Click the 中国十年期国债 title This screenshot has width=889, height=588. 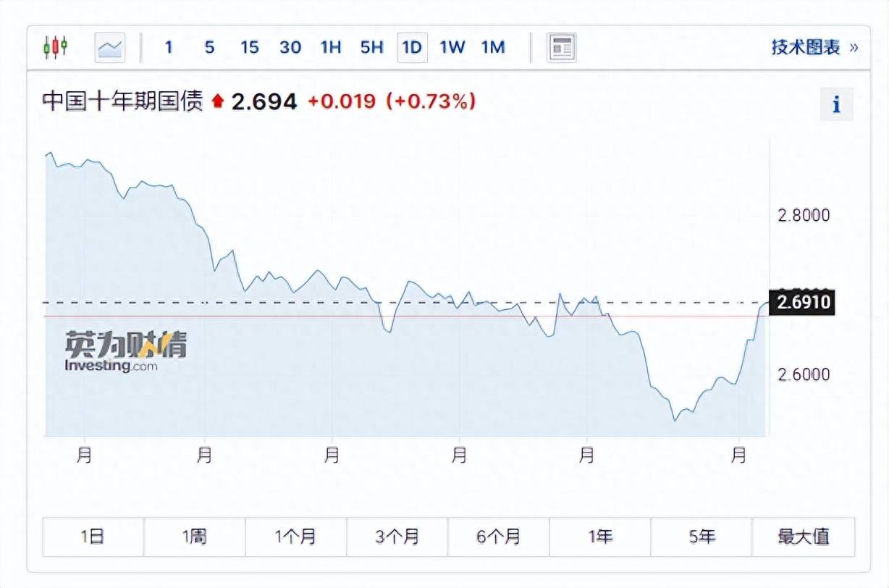click(123, 102)
